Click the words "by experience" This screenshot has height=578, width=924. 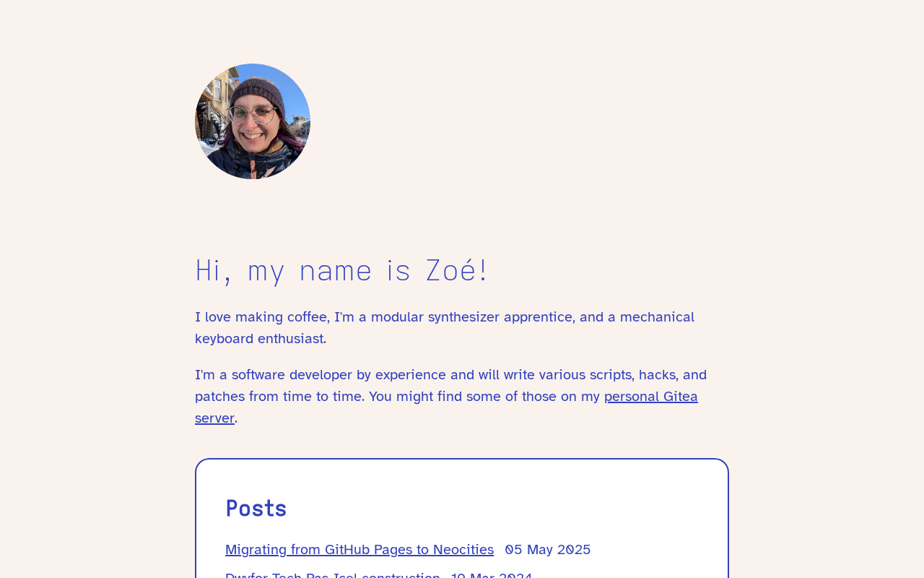tap(403, 375)
